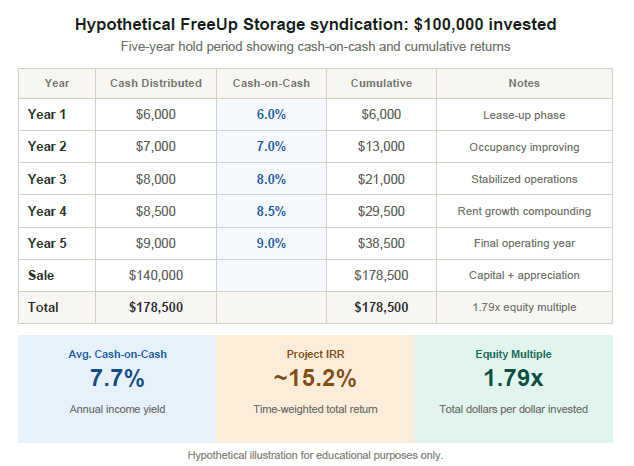Click the 'Year 2' row label

click(x=47, y=146)
